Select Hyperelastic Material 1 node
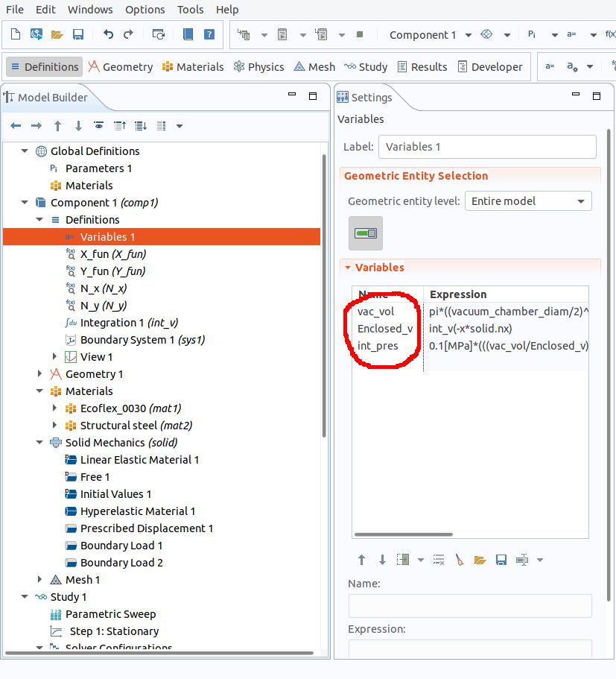 (137, 511)
